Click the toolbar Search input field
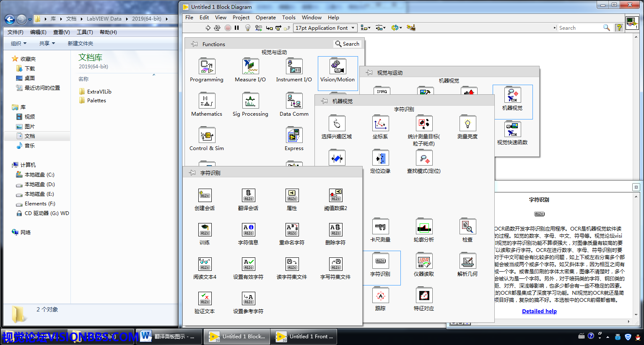644x345 pixels. (579, 28)
